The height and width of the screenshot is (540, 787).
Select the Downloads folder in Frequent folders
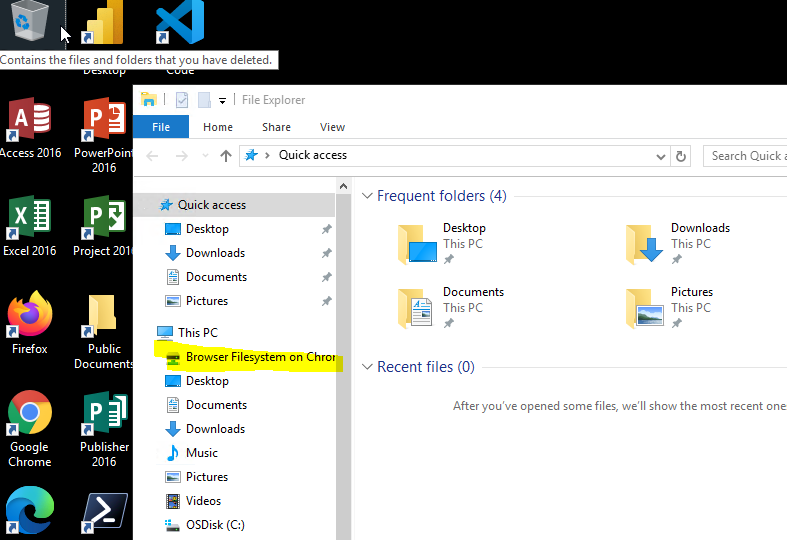[x=678, y=243]
